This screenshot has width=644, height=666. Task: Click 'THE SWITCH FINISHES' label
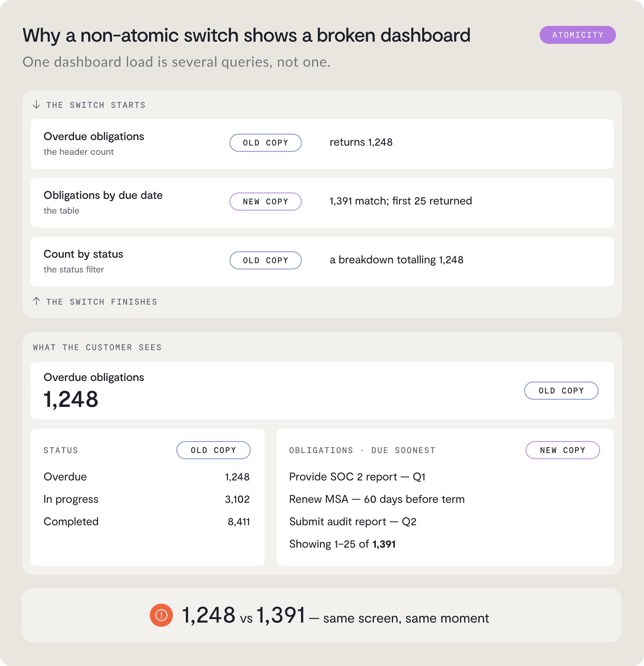[x=102, y=302]
